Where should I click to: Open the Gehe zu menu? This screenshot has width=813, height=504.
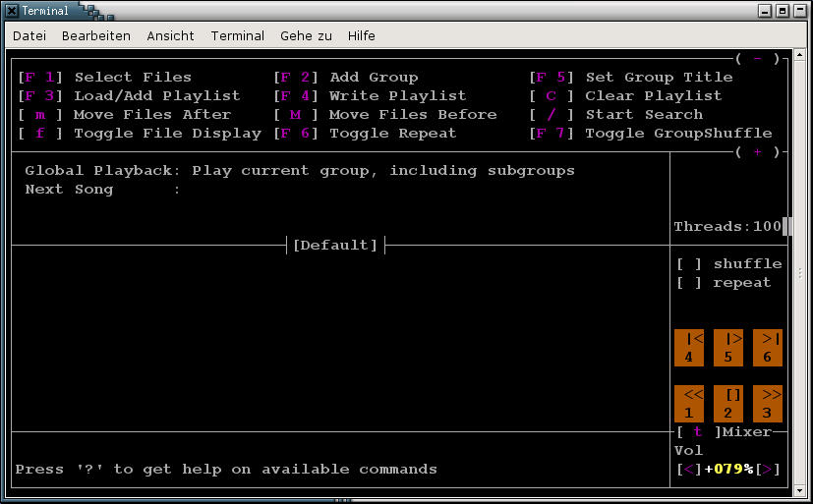tap(306, 35)
